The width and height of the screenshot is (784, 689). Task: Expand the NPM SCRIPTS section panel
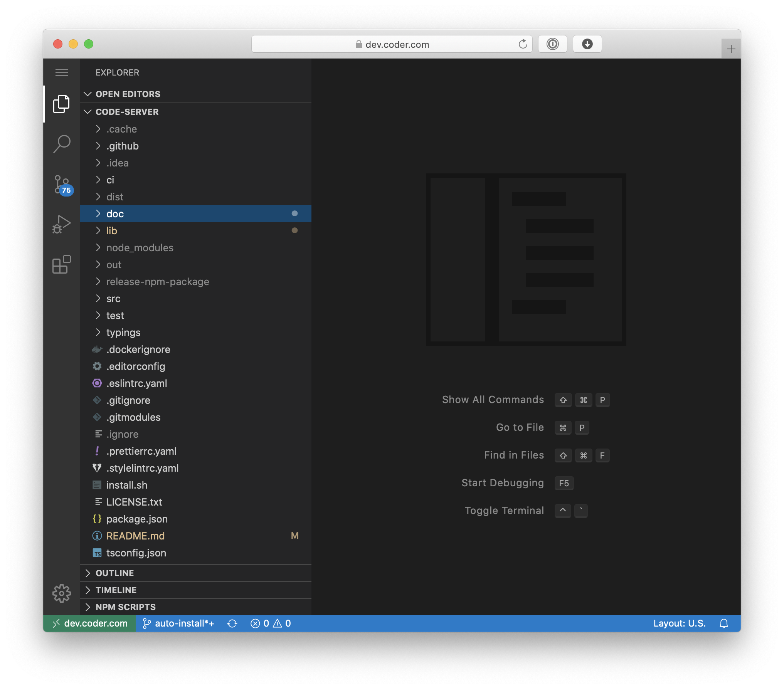click(x=126, y=607)
